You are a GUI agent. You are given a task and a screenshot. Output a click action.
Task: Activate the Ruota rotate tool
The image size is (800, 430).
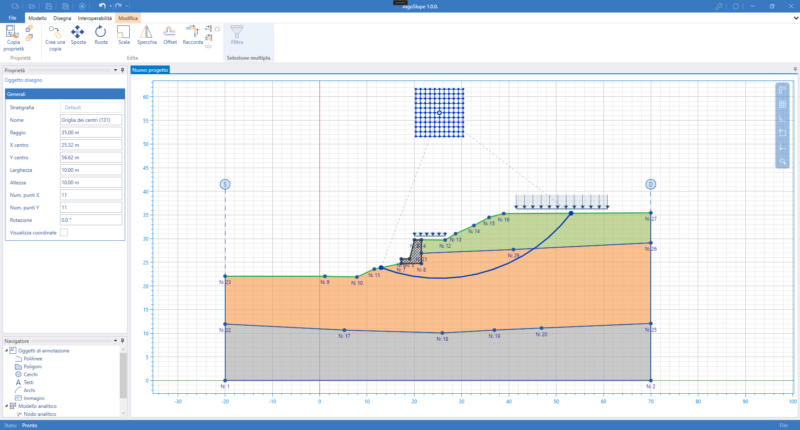(101, 36)
